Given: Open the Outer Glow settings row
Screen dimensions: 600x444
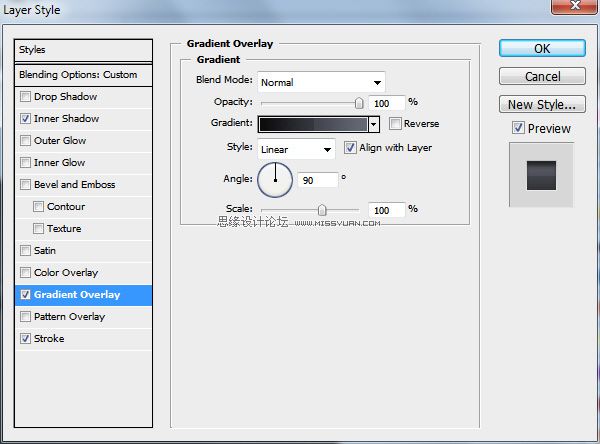Looking at the screenshot, I should point(83,141).
